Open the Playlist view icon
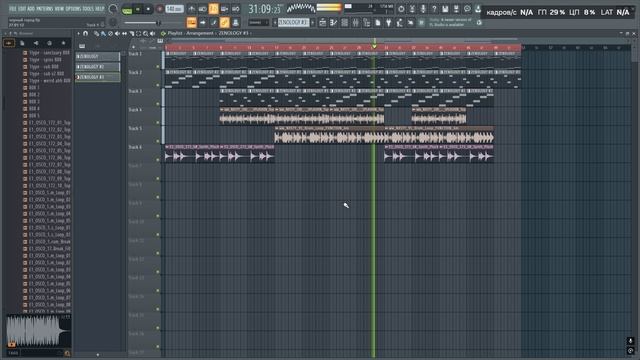This screenshot has width=640, height=360. point(322,23)
